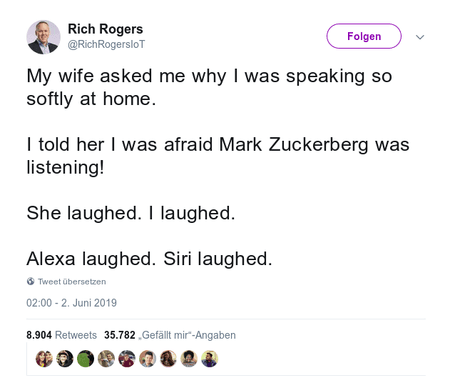Click the globe icon beside Tweet übersetzen
The width and height of the screenshot is (450, 378).
31,281
